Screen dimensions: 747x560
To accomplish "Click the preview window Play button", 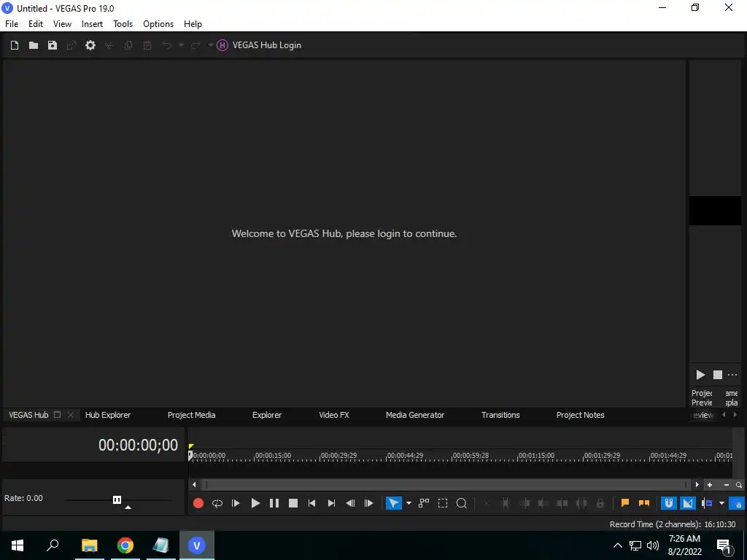I will click(x=700, y=376).
